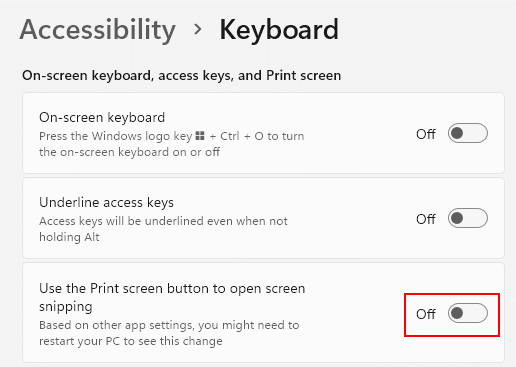Click the Ctrl + O shortcut description
The height and width of the screenshot is (367, 516).
pyautogui.click(x=172, y=144)
